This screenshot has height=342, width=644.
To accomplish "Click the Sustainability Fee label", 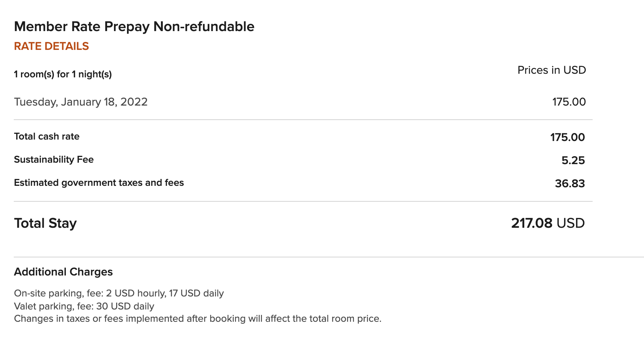I will point(54,160).
